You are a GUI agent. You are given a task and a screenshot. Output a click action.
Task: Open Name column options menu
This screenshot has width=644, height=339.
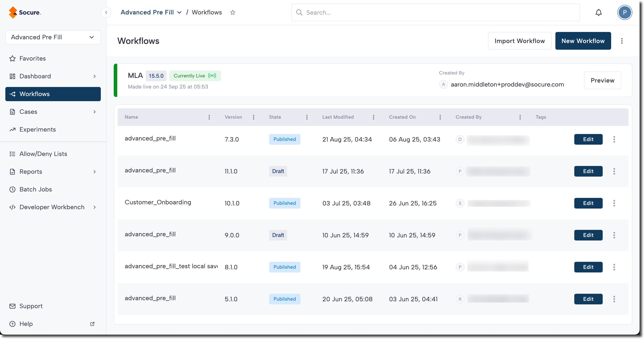click(209, 117)
